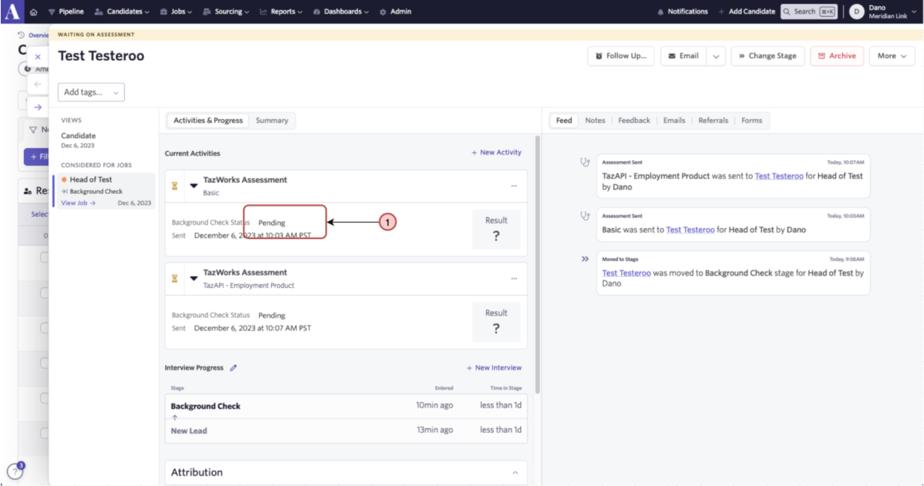Open Notifications

pyautogui.click(x=682, y=12)
